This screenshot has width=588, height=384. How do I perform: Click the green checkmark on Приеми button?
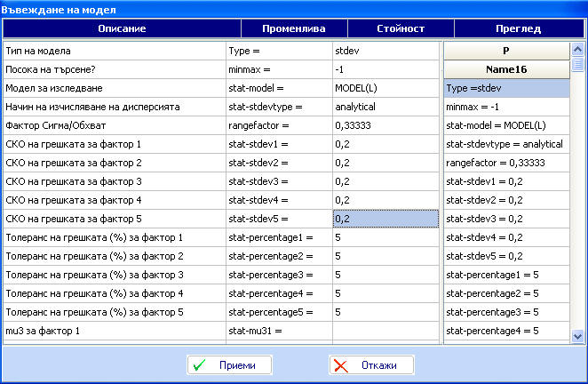[x=201, y=365]
